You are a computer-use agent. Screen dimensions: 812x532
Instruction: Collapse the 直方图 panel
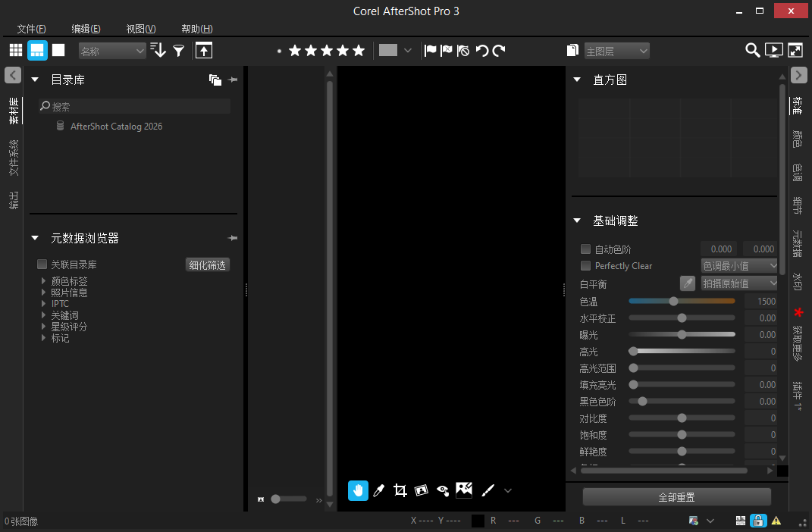[577, 80]
